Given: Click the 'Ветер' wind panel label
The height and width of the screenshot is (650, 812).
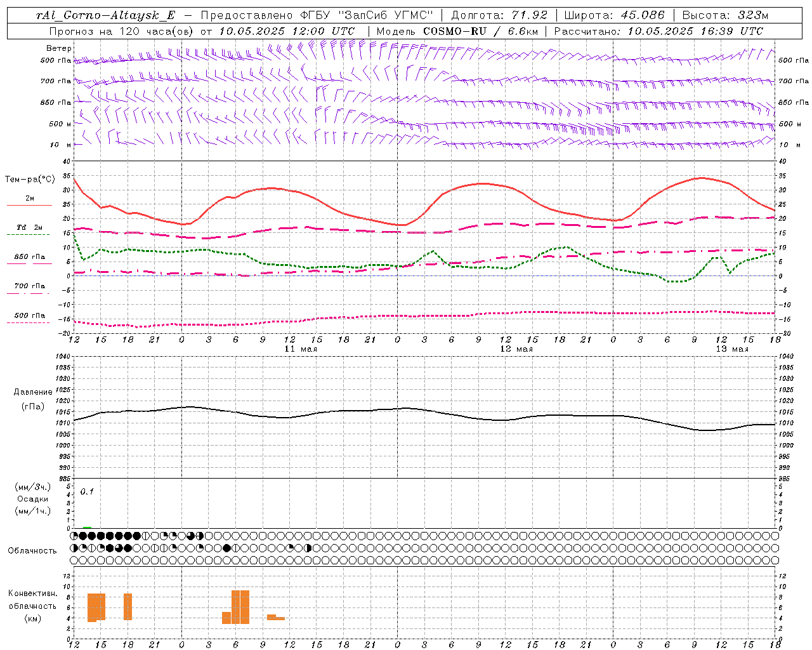Looking at the screenshot, I should (x=59, y=48).
